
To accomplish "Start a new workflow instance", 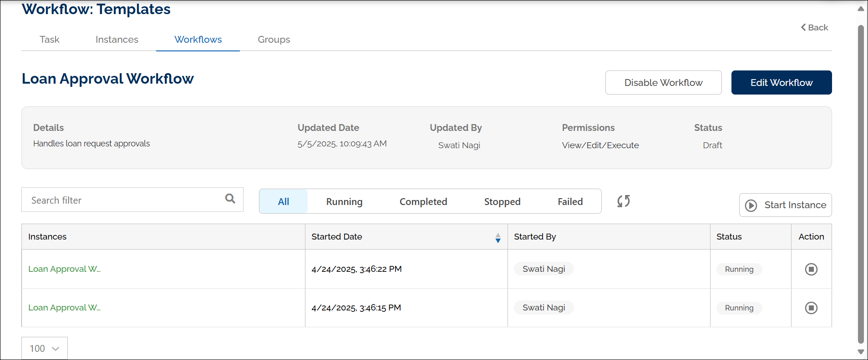I will pos(785,205).
